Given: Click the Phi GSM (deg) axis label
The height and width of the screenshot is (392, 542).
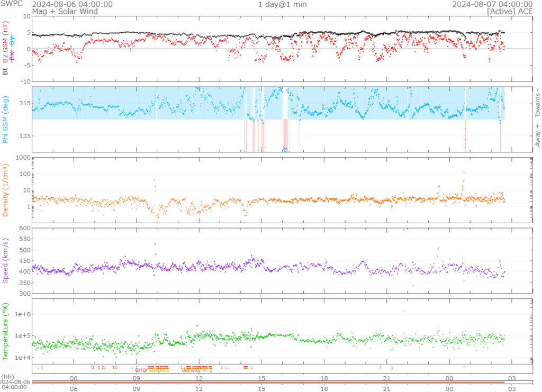Looking at the screenshot, I should pyautogui.click(x=6, y=119).
